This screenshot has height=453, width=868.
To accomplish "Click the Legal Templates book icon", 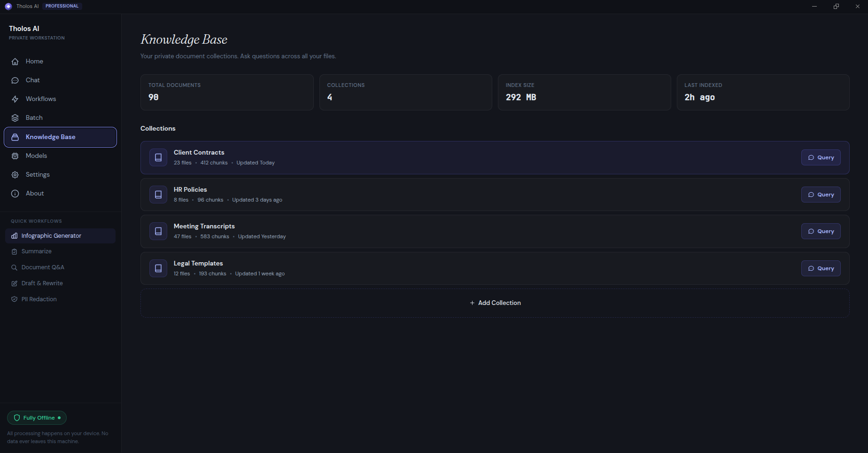I will click(x=158, y=268).
